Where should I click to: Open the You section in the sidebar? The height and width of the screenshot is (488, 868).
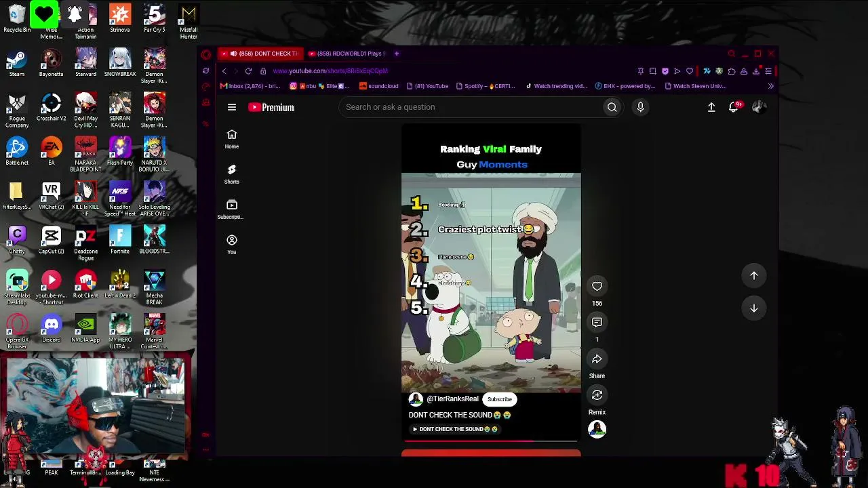coord(232,245)
